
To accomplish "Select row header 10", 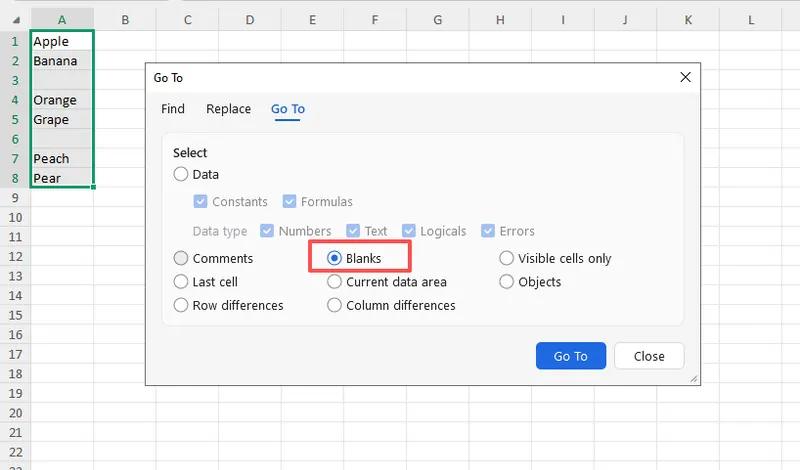I will [14, 217].
